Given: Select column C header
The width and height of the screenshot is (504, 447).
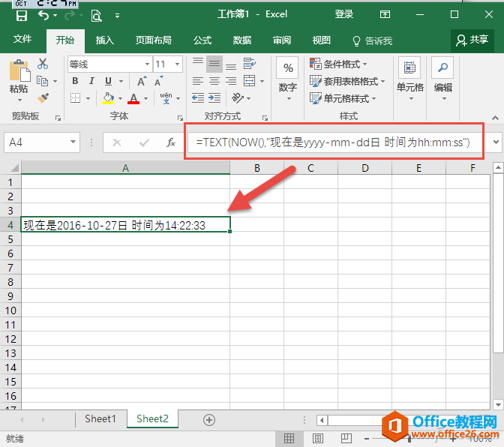Looking at the screenshot, I should 310,168.
